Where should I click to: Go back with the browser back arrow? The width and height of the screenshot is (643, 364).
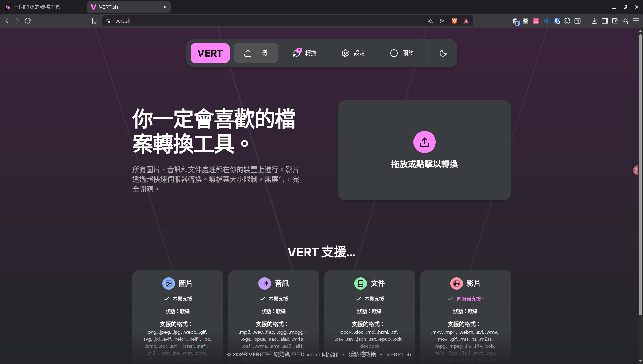[7, 21]
